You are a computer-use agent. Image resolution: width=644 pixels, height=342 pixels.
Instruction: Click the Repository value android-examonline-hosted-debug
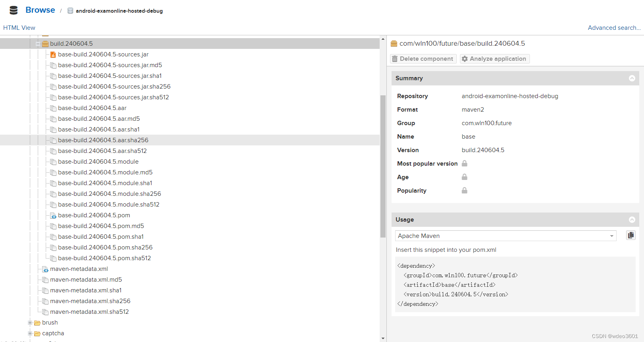[x=510, y=96]
